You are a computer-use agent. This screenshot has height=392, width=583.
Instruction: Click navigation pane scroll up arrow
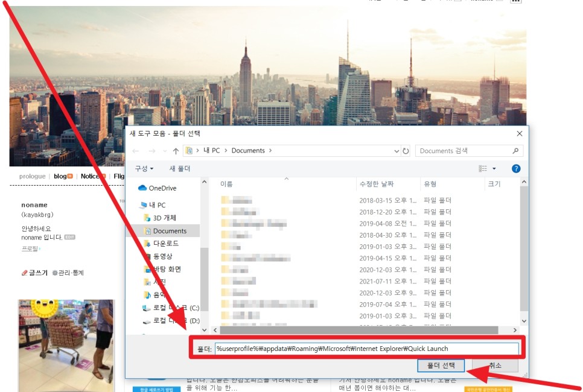(x=204, y=182)
